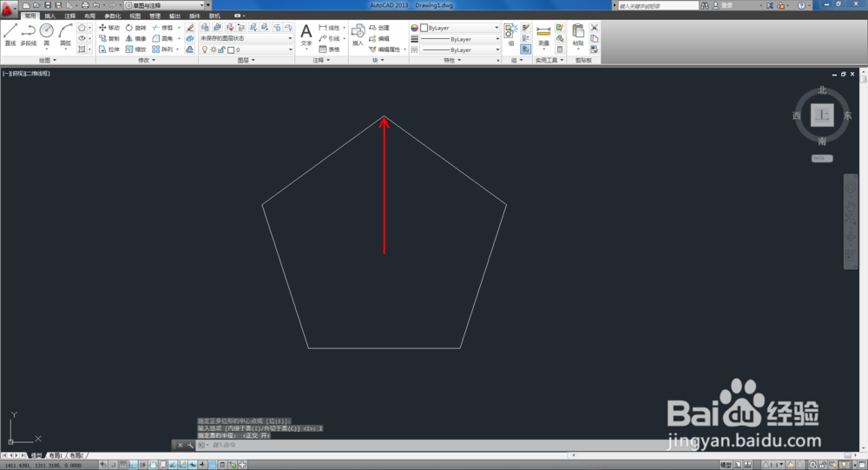Click the 模型 button in the status bar
The height and width of the screenshot is (470, 868).
tap(726, 465)
